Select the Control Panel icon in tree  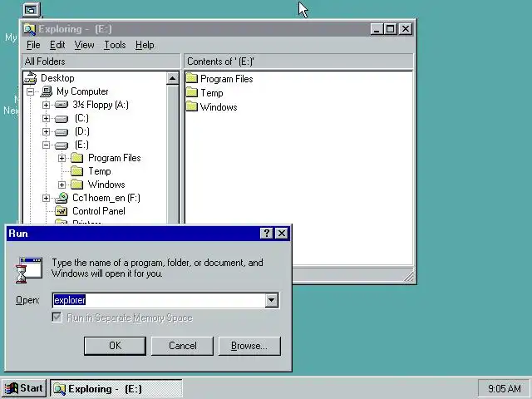pos(62,211)
